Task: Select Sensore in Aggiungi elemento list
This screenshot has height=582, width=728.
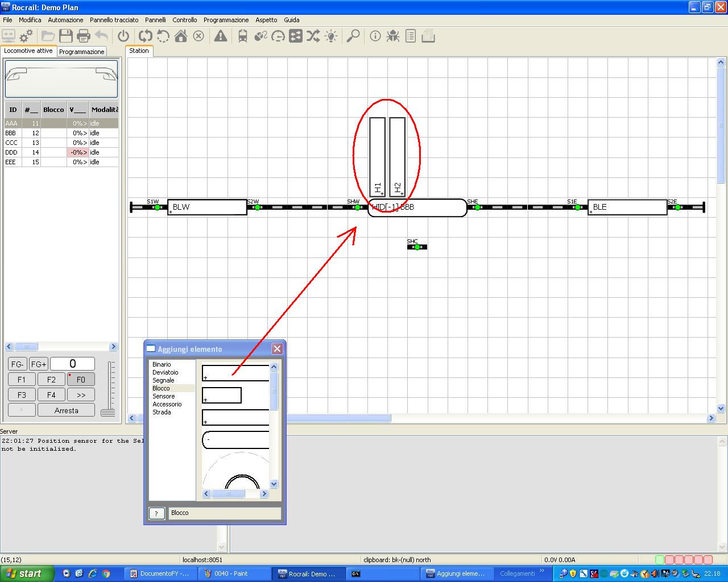Action: point(163,396)
